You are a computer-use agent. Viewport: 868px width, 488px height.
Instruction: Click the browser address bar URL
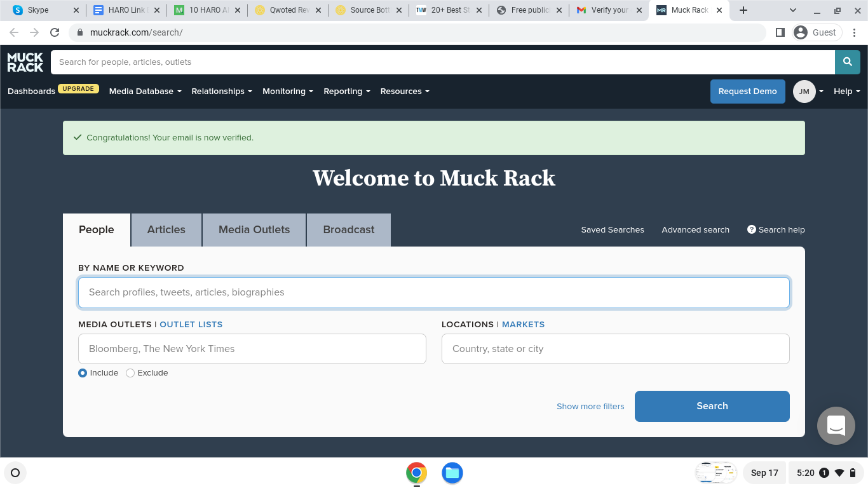click(x=137, y=32)
